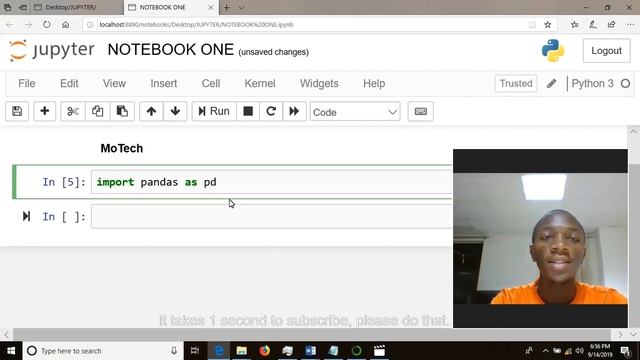Open Task View on the taskbar
This screenshot has height=360, width=640.
pos(195,351)
